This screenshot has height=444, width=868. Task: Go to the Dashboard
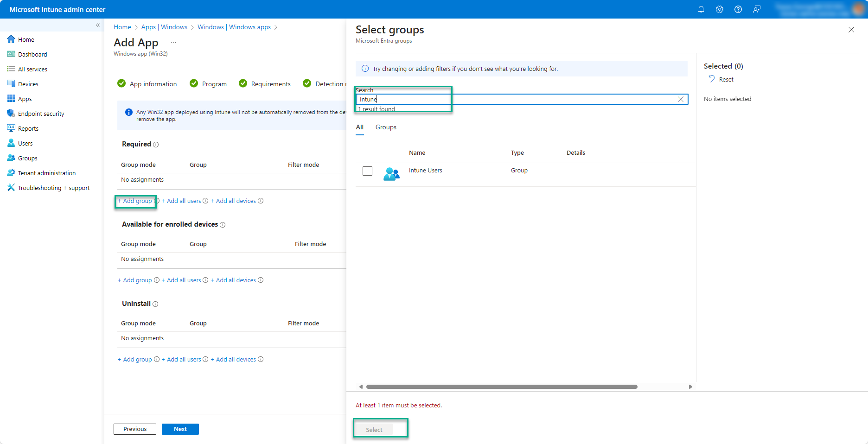(32, 54)
